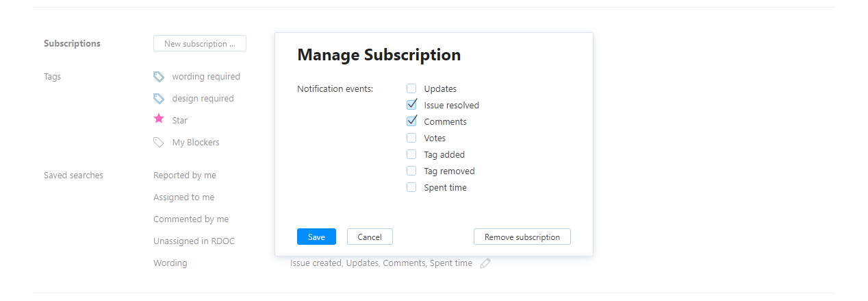Click the wording required tag icon
The width and height of the screenshot is (868, 301).
[x=159, y=77]
